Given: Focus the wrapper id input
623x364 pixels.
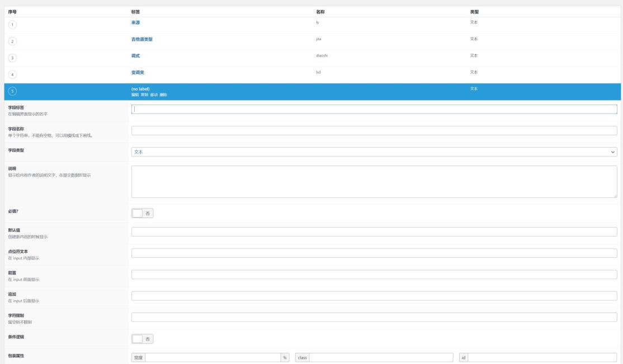Looking at the screenshot, I should click(542, 358).
